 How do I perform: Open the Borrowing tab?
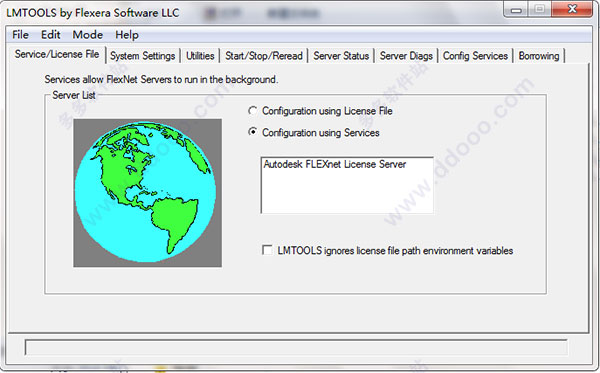(x=539, y=56)
